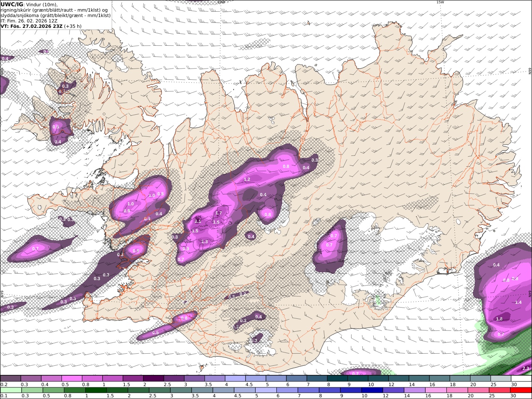Click the dark mauve 0.2–0.3 swatch in upper legend
532x399 pixels.
point(10,379)
